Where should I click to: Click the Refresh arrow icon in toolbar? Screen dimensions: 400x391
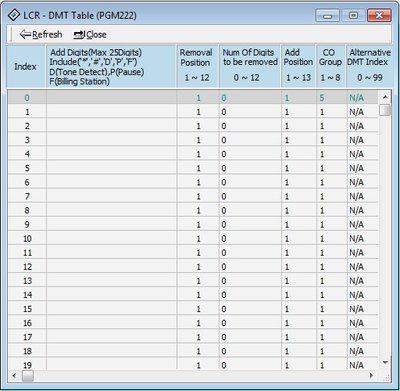click(25, 34)
